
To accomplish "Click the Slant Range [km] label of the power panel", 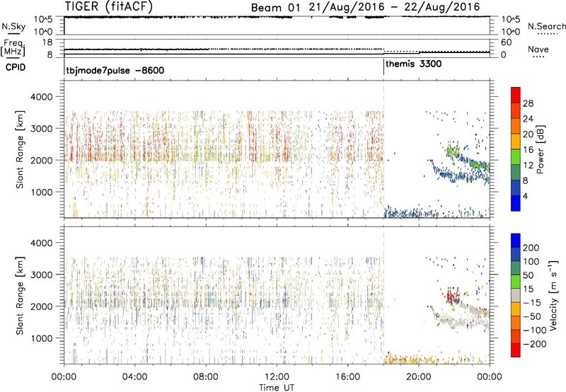I will 20,149.
